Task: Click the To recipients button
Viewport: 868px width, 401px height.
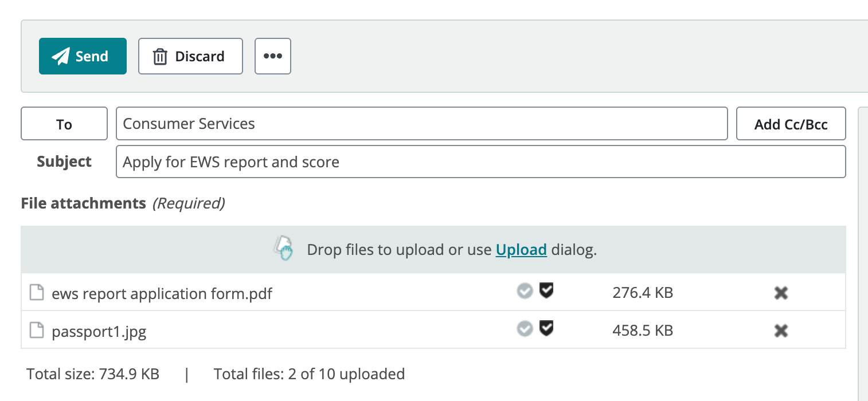Action: click(64, 124)
